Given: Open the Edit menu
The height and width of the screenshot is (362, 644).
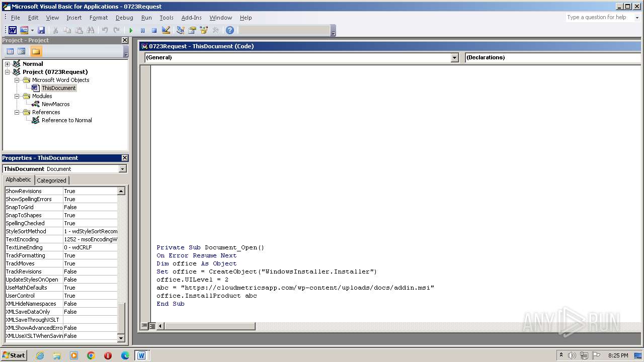Looking at the screenshot, I should click(33, 18).
